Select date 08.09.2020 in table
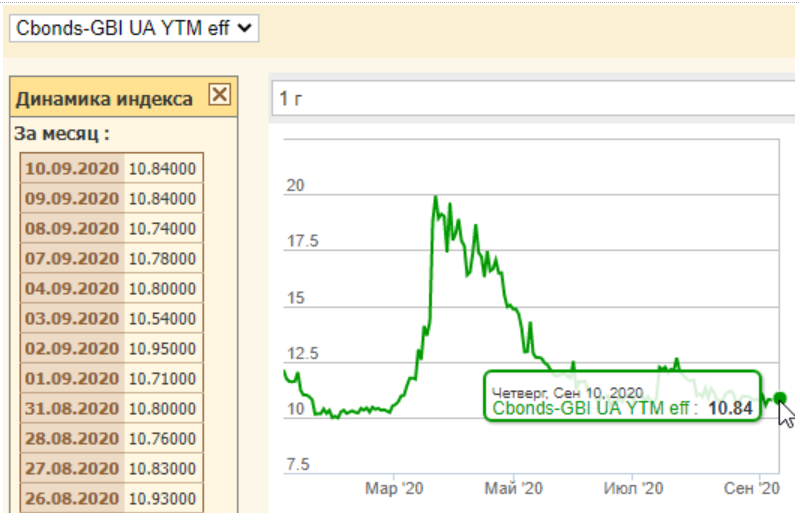This screenshot has height=520, width=800. tap(72, 228)
